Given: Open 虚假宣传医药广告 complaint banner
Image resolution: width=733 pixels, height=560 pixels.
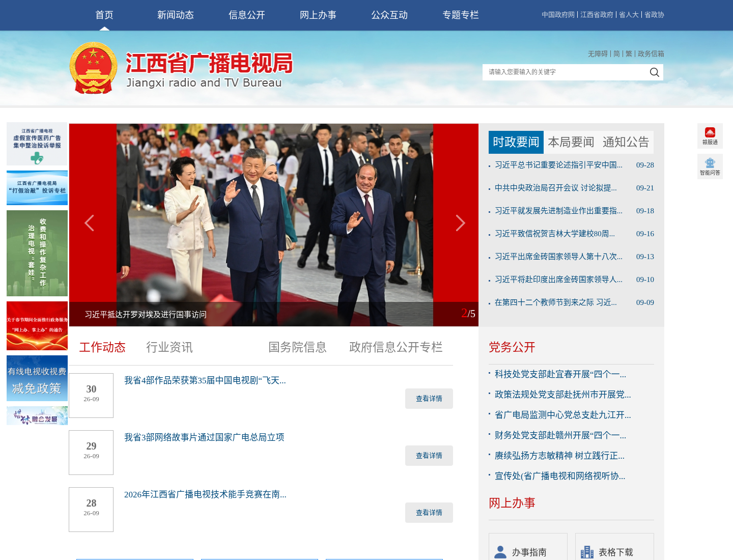Looking at the screenshot, I should pos(37,144).
